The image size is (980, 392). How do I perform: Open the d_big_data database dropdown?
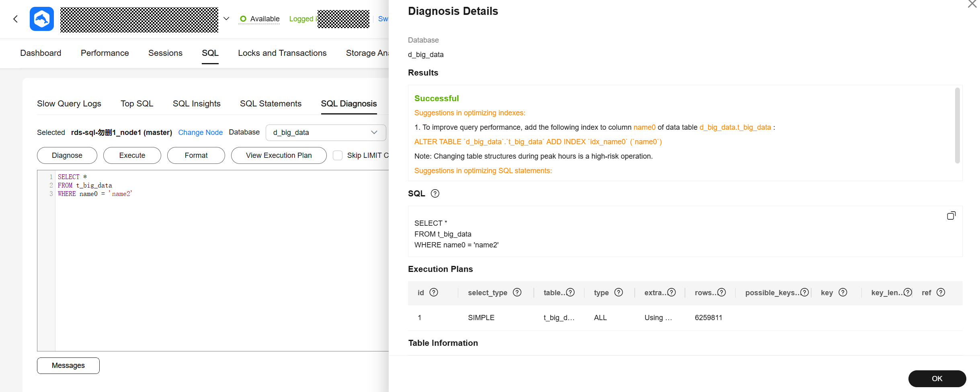[326, 133]
